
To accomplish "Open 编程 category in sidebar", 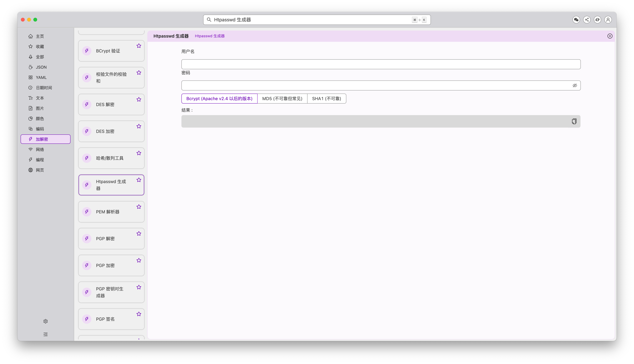I will point(46,160).
